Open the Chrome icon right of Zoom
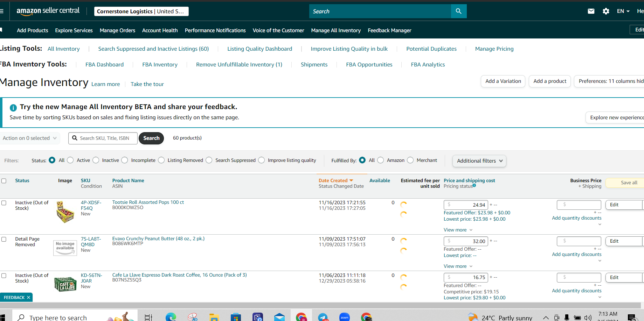This screenshot has width=644, height=321. 366,317
